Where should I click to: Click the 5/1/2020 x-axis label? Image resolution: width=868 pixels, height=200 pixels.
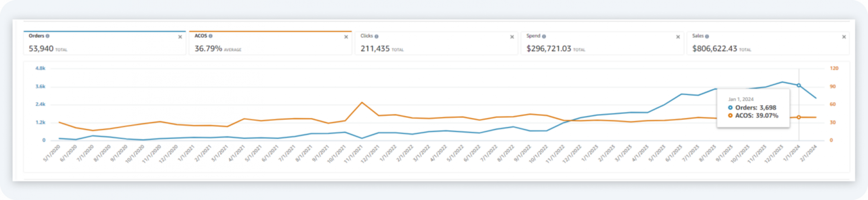(52, 154)
